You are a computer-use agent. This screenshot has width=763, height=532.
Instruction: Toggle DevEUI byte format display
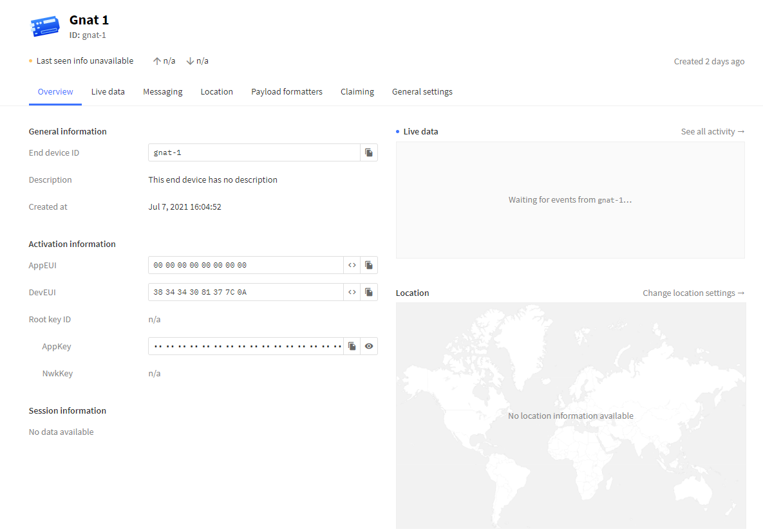point(352,292)
